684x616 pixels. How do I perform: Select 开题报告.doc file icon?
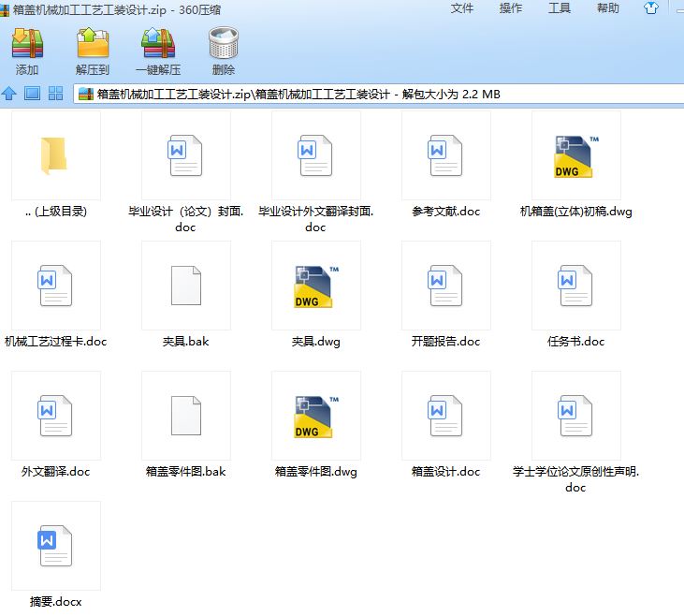point(445,286)
